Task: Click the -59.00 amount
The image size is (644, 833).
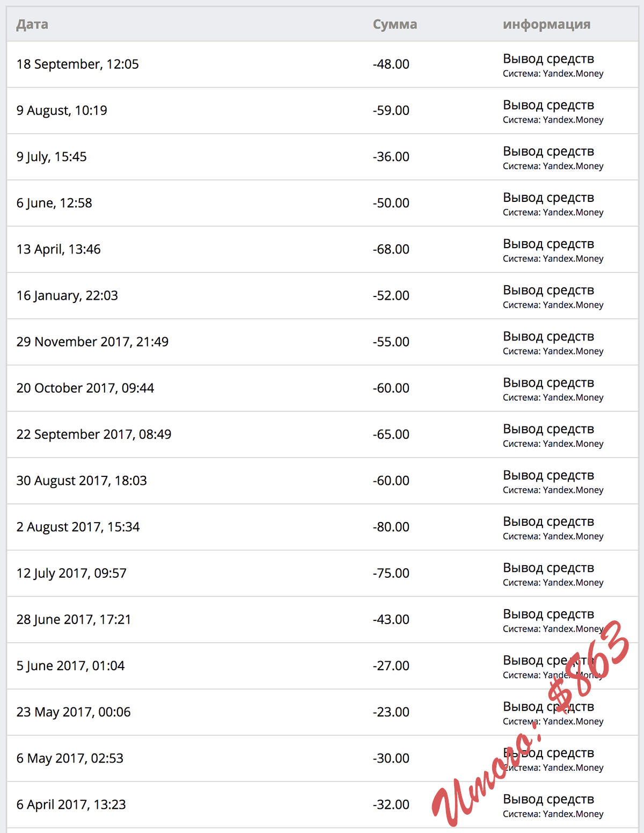Action: [x=391, y=110]
